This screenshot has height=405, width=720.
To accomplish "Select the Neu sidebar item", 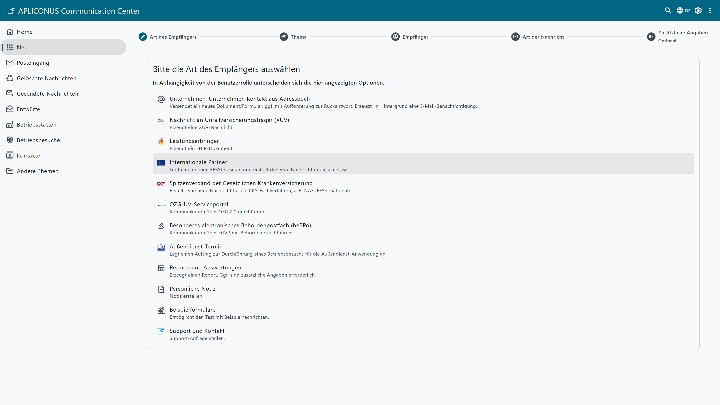I will click(63, 47).
